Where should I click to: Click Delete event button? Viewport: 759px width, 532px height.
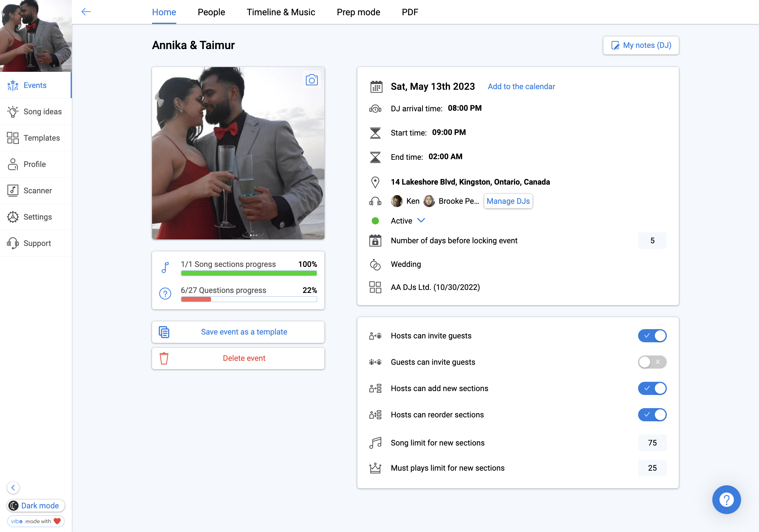[238, 358]
